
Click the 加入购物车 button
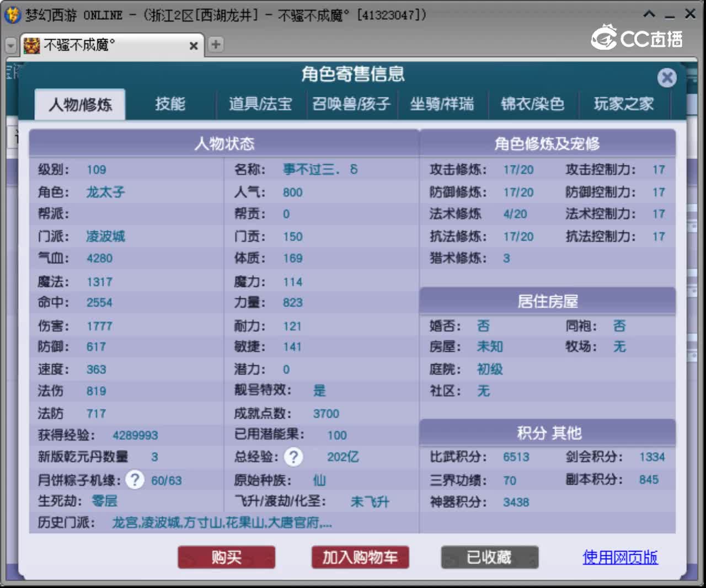point(360,557)
